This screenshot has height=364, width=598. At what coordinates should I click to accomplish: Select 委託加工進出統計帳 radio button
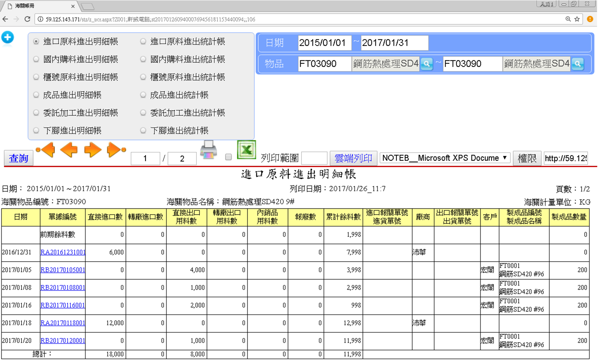(143, 113)
